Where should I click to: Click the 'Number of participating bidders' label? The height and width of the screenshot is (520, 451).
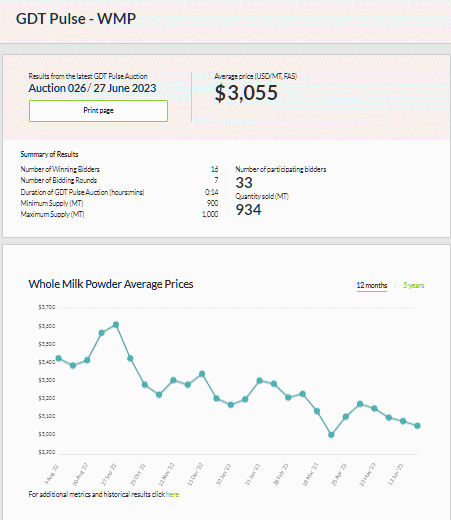pyautogui.click(x=281, y=169)
